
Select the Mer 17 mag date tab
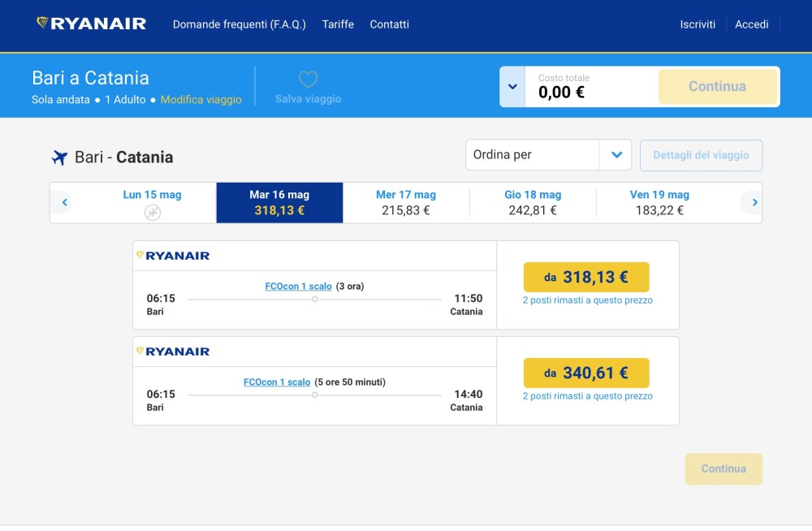click(406, 202)
